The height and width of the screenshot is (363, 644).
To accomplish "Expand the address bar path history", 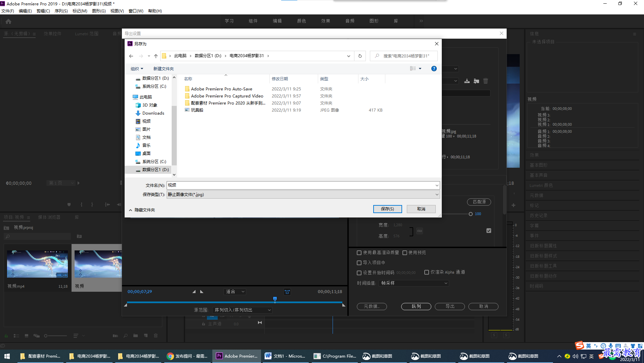I will (x=349, y=56).
